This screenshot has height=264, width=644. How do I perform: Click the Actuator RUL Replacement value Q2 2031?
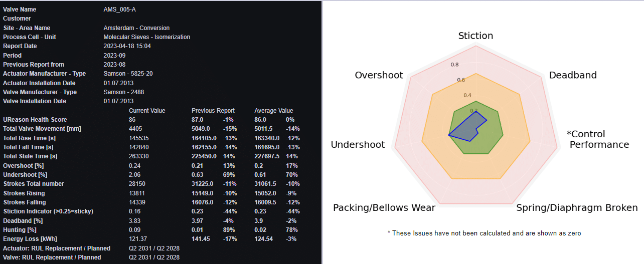tap(139, 248)
